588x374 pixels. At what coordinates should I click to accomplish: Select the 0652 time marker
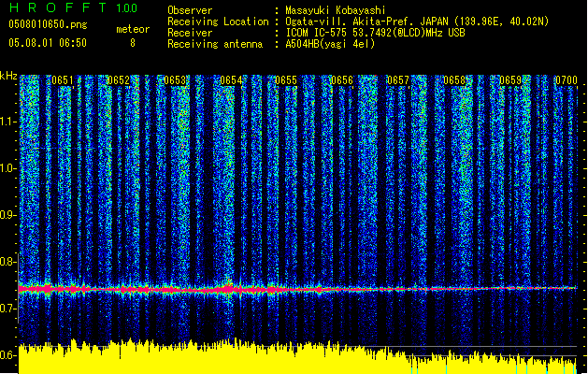(119, 81)
